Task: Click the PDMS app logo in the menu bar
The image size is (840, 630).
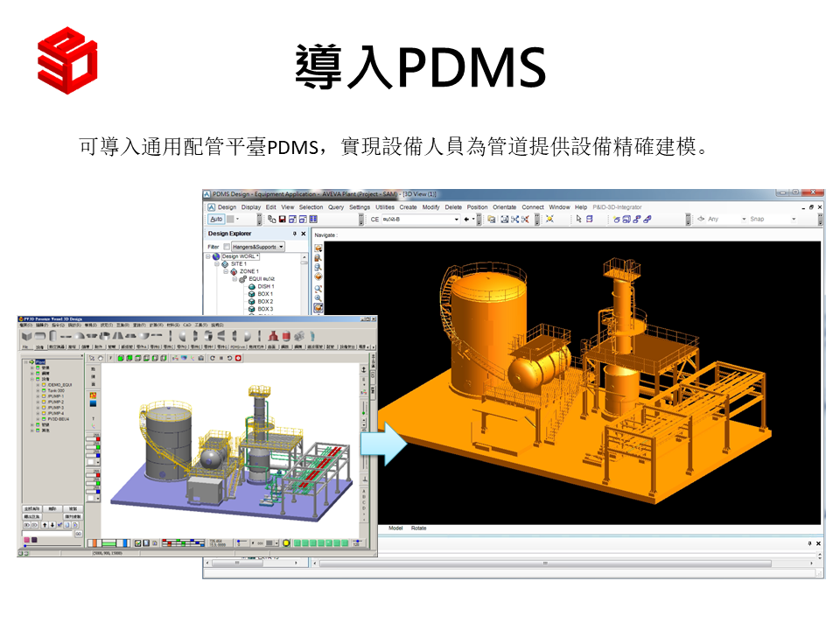Action: tap(211, 207)
